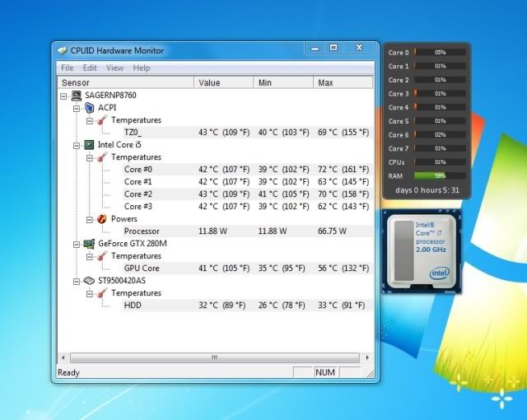Collapse the Powers node
Screen dimensions: 527x420
pyautogui.click(x=90, y=220)
